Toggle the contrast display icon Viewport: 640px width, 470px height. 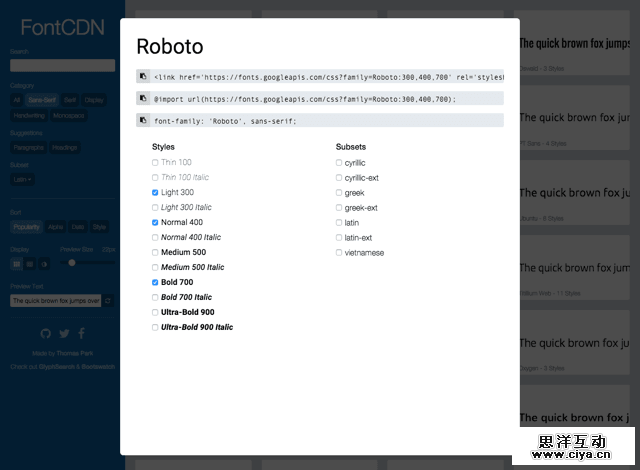coord(44,264)
